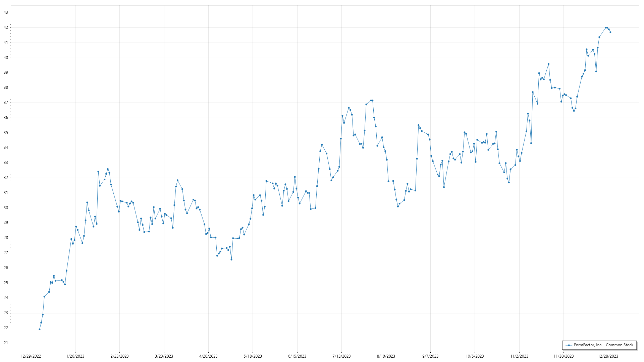The image size is (644, 362).
Task: Select the 7/13/2023 date tick label
Action: pos(341,356)
